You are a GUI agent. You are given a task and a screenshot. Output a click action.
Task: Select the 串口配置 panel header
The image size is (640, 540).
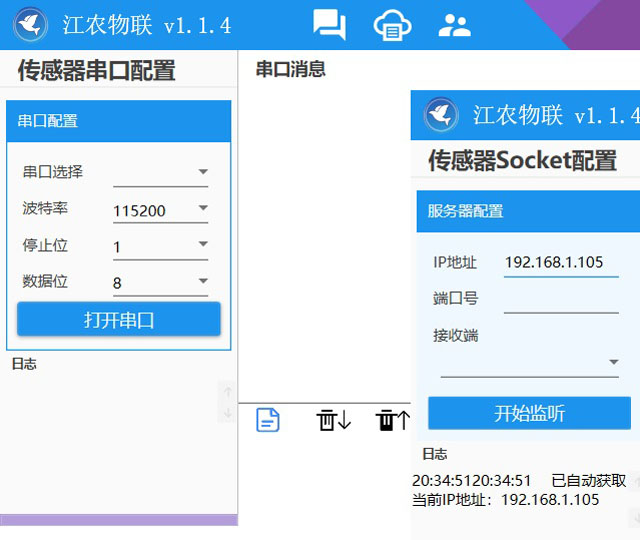point(119,121)
